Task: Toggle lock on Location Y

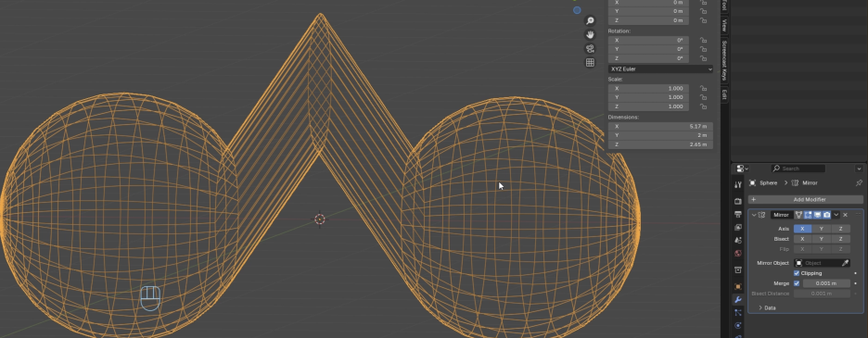Action: point(703,11)
